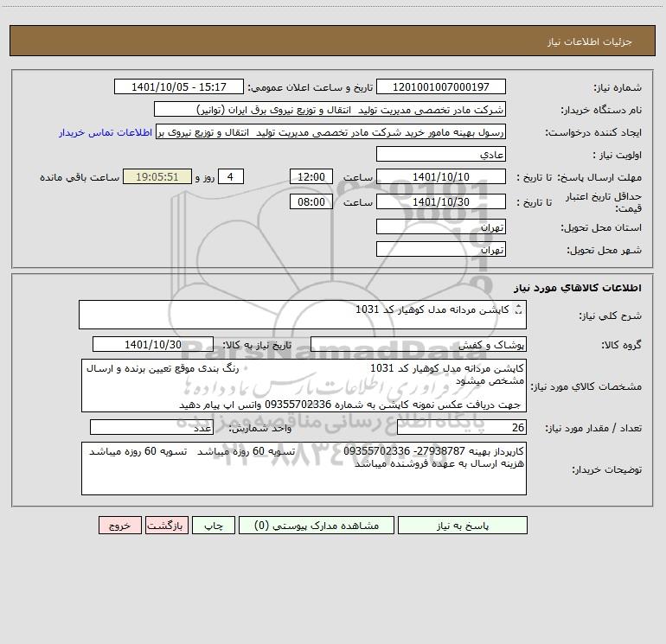The image size is (666, 644).
Task: Click the request creator field 'رسول بهینه'
Action: [331, 132]
